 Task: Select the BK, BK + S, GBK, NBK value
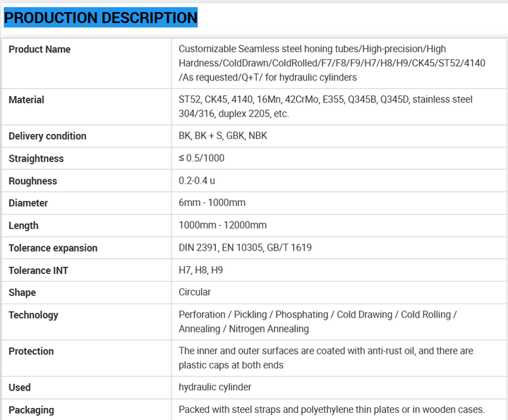click(223, 136)
